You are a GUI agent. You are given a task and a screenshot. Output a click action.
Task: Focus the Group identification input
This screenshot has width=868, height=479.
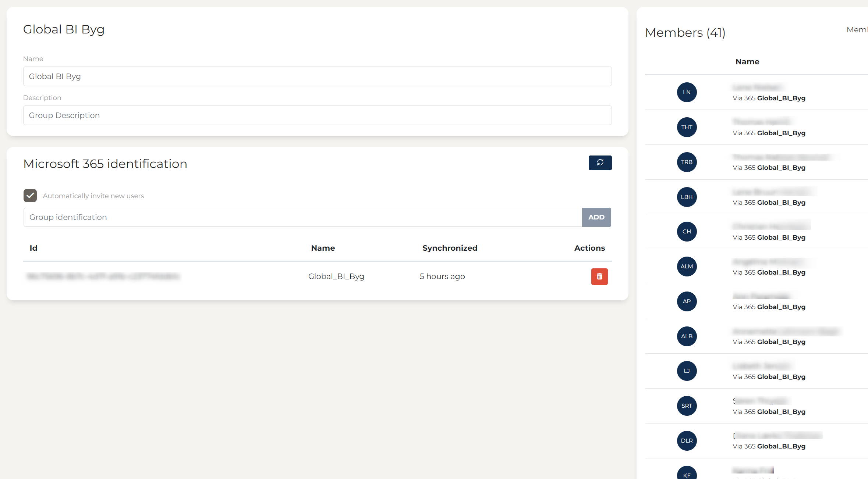coord(302,217)
